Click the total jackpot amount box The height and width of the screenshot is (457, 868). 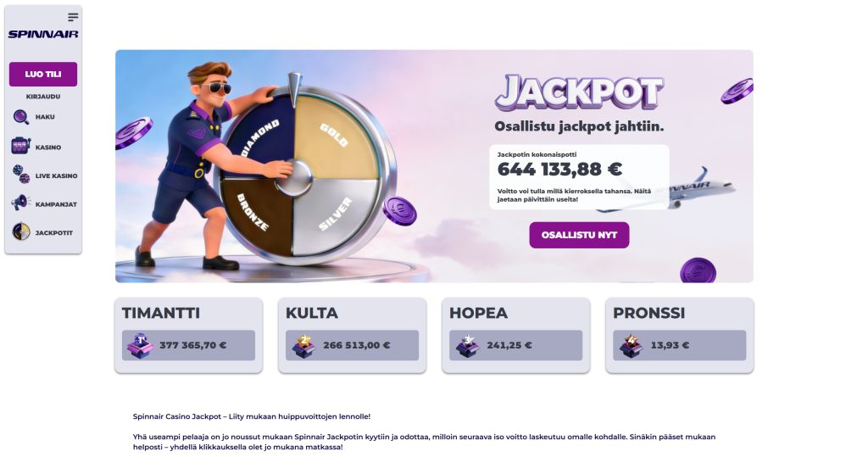pyautogui.click(x=579, y=176)
